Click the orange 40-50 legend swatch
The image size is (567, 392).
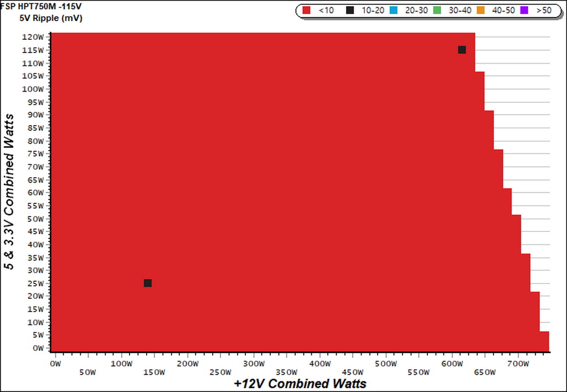click(480, 11)
